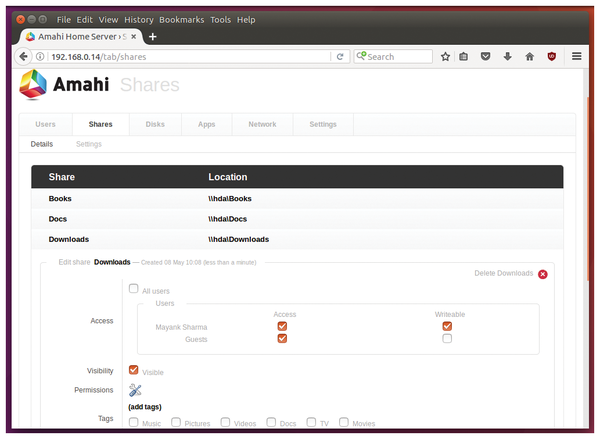
Task: Select the Shares tab
Action: pos(101,124)
